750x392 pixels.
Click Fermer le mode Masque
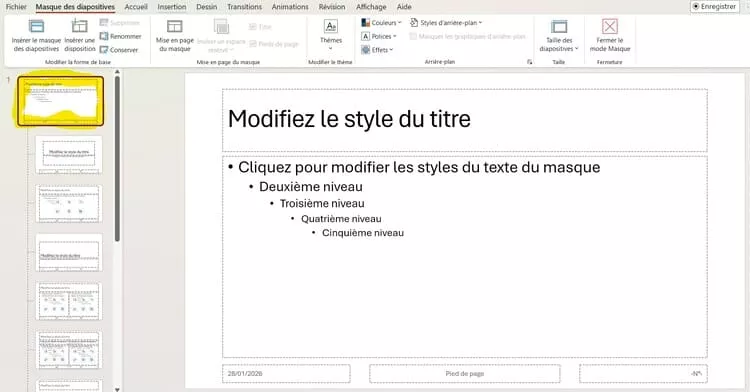(x=610, y=36)
